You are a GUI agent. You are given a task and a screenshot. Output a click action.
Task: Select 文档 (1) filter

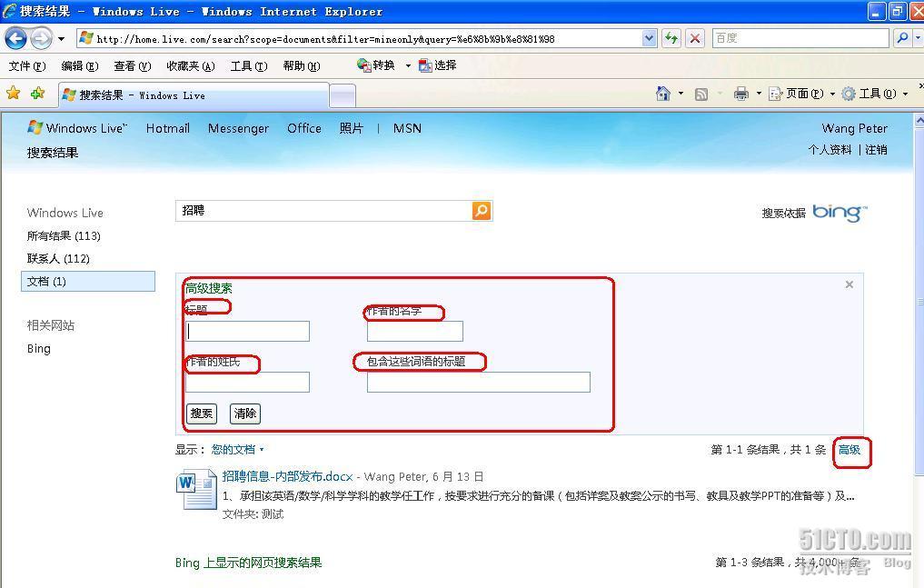pos(88,281)
